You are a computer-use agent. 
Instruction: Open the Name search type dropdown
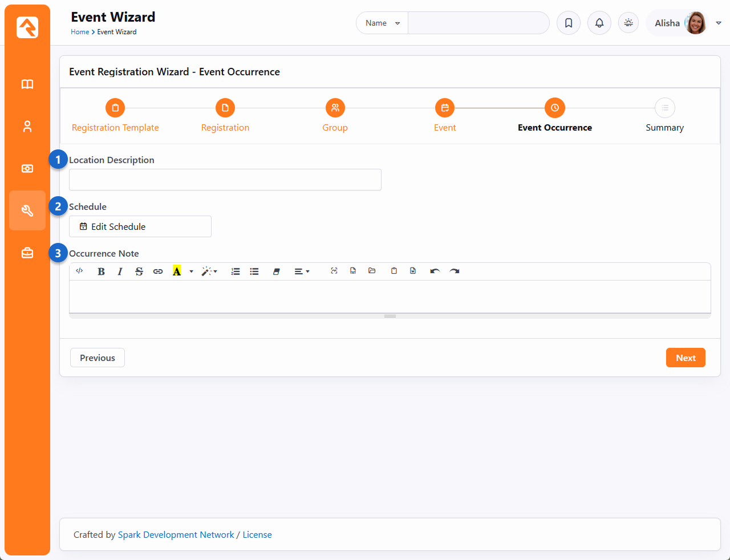[382, 23]
